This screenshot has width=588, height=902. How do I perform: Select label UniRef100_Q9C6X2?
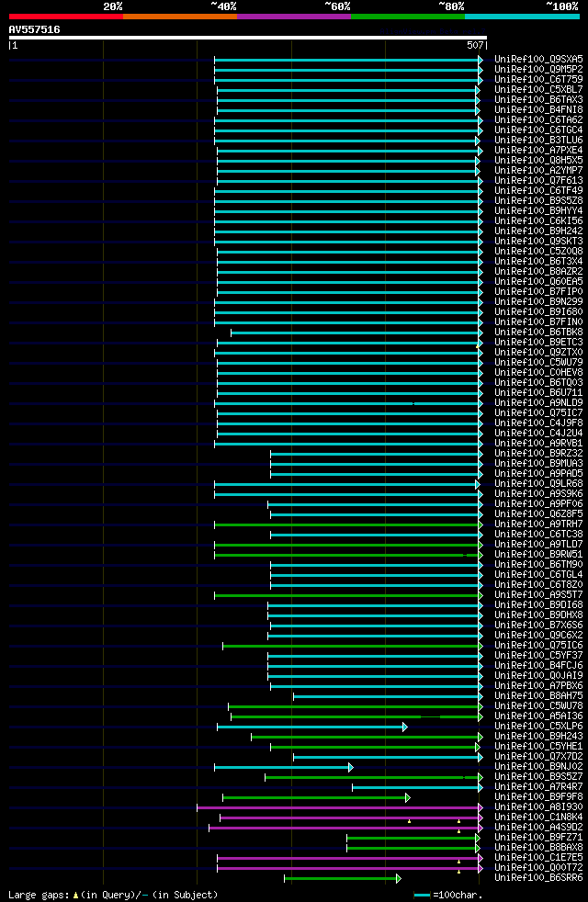[538, 635]
